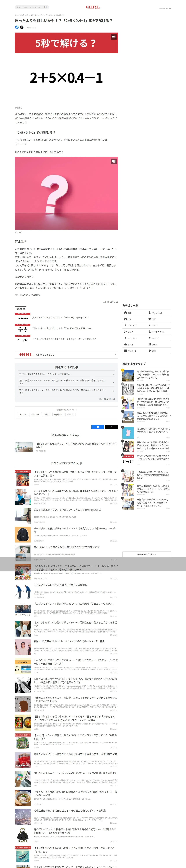Click the house icon for TOP category
This screenshot has width=186, height=868.
click(x=126, y=313)
